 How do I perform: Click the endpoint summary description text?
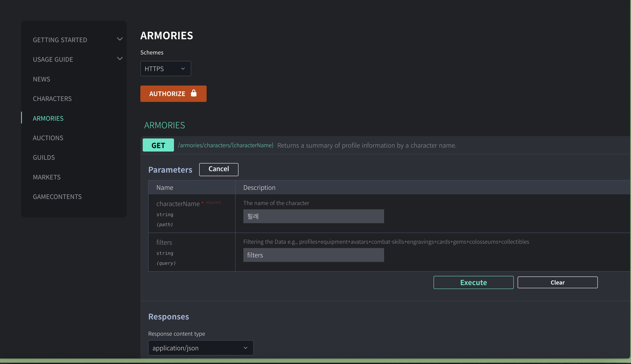[x=367, y=145]
